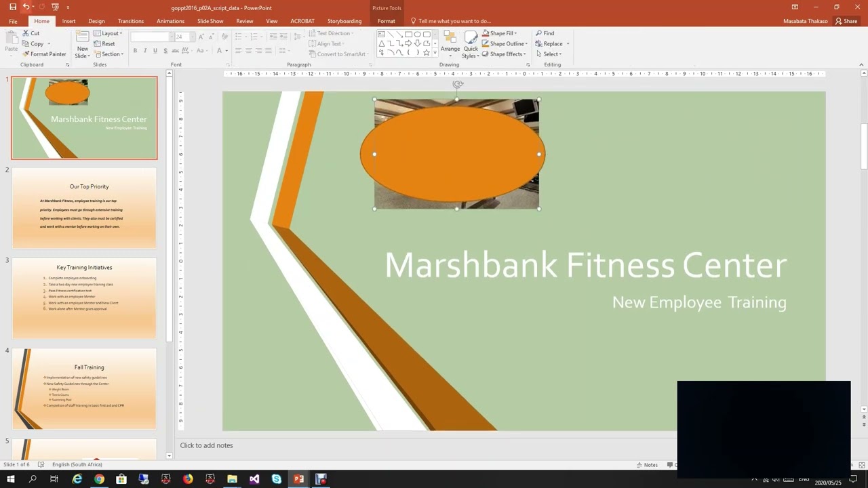Open the Layout dropdown
The height and width of the screenshot is (488, 868).
108,33
